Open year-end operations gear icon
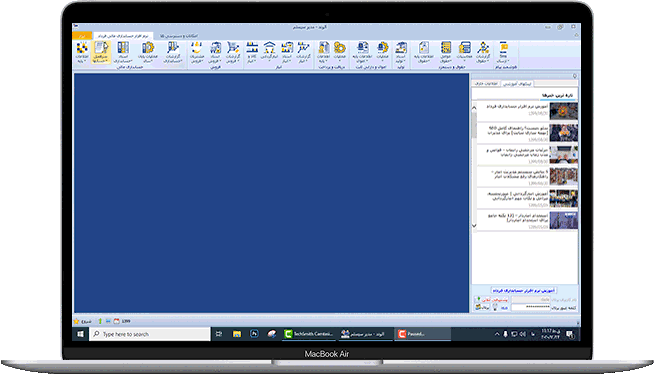Screen dimensions: 654x375 pyautogui.click(x=148, y=52)
